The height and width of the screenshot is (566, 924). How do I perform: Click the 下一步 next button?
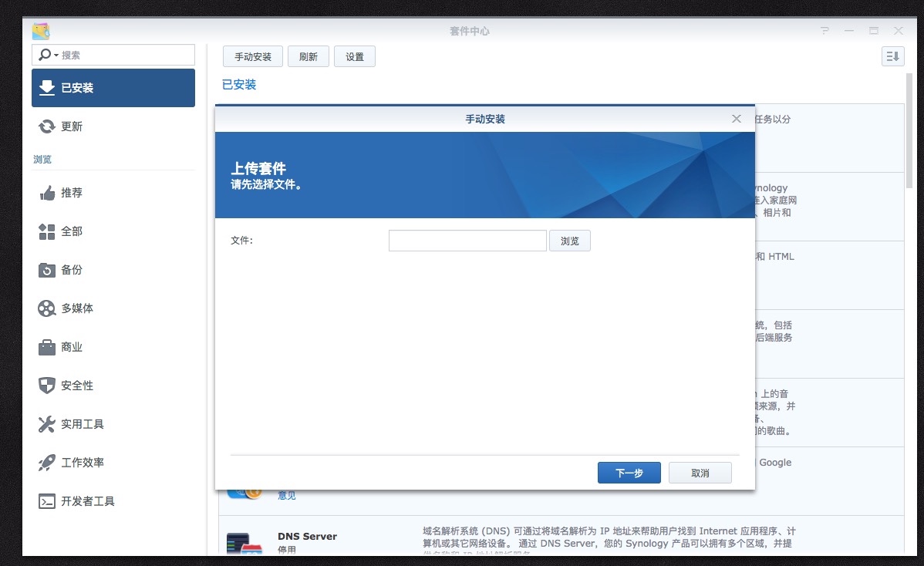click(629, 473)
